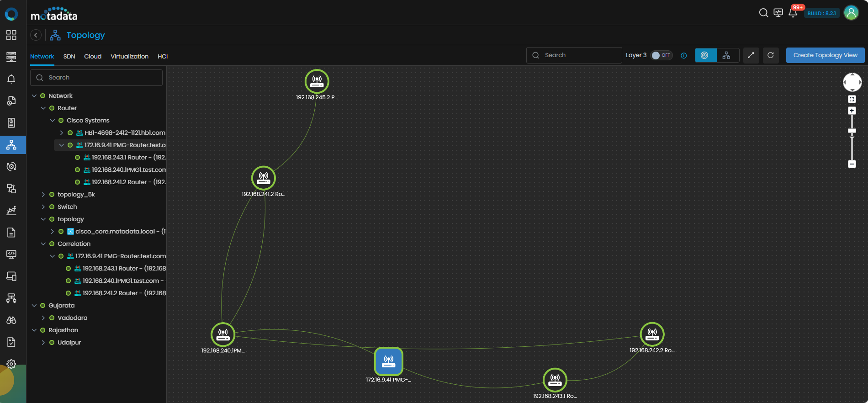Expand the Udaipur tree node
Screen dimensions: 868x403
point(43,343)
